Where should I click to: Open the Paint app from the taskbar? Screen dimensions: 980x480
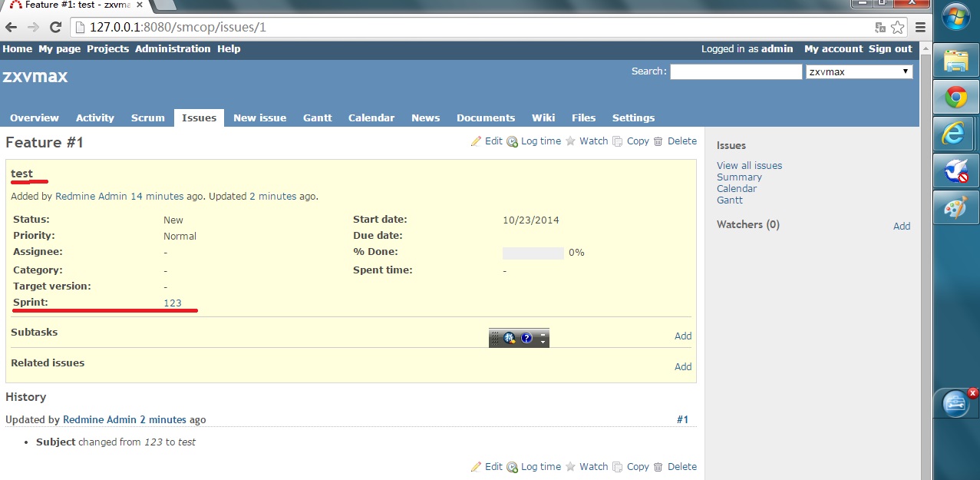tap(955, 208)
